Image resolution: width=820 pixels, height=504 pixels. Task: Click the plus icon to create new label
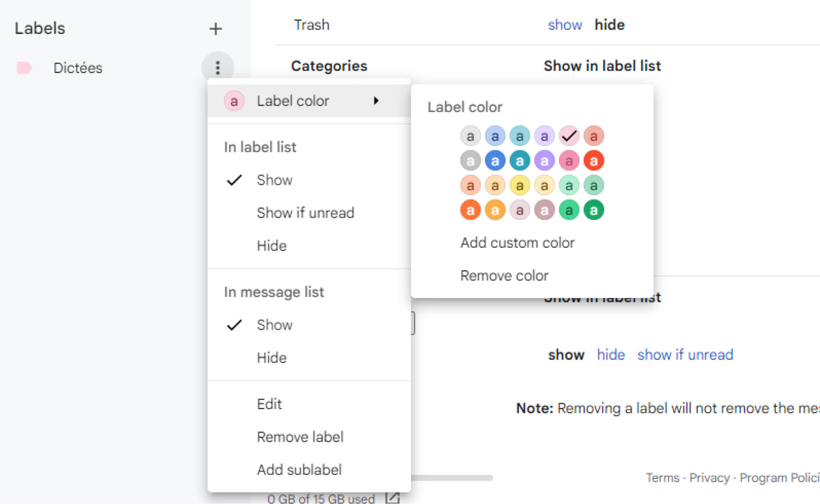click(x=215, y=29)
